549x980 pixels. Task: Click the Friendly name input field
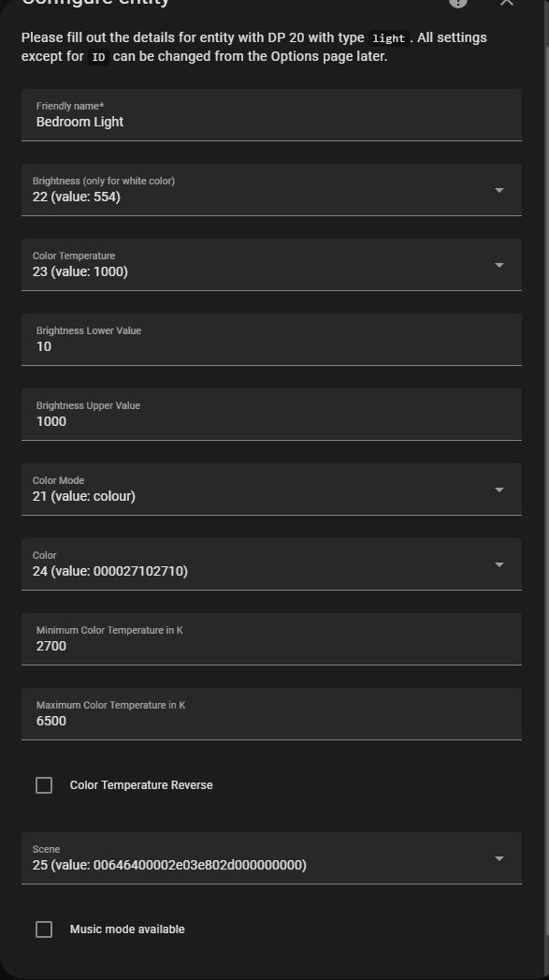tap(271, 121)
